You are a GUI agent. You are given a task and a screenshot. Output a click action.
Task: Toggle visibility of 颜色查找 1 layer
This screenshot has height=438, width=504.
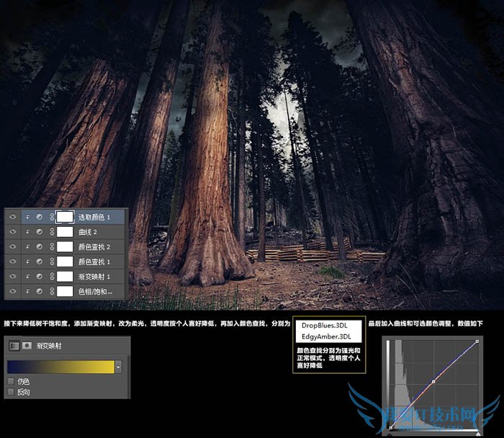[12, 261]
